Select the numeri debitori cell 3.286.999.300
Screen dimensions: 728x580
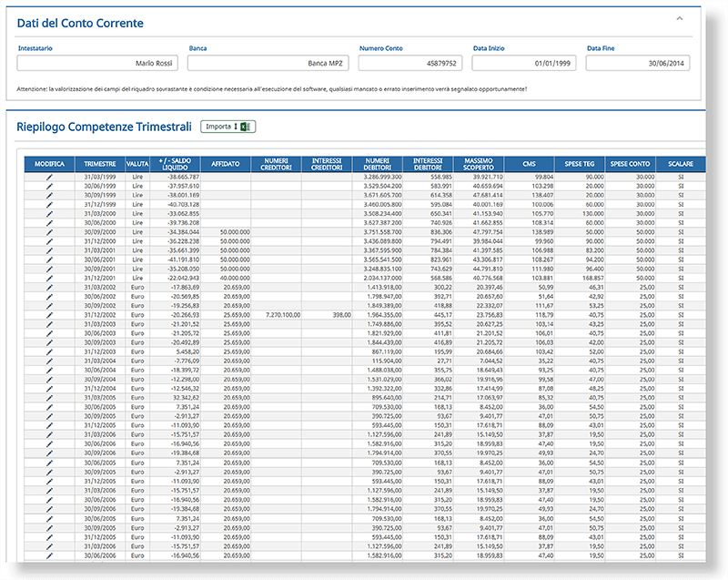[x=382, y=177]
